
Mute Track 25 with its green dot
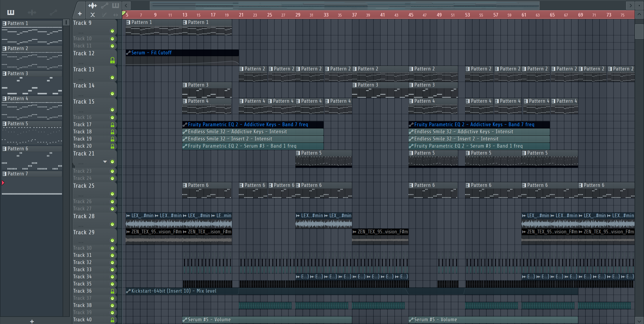112,194
